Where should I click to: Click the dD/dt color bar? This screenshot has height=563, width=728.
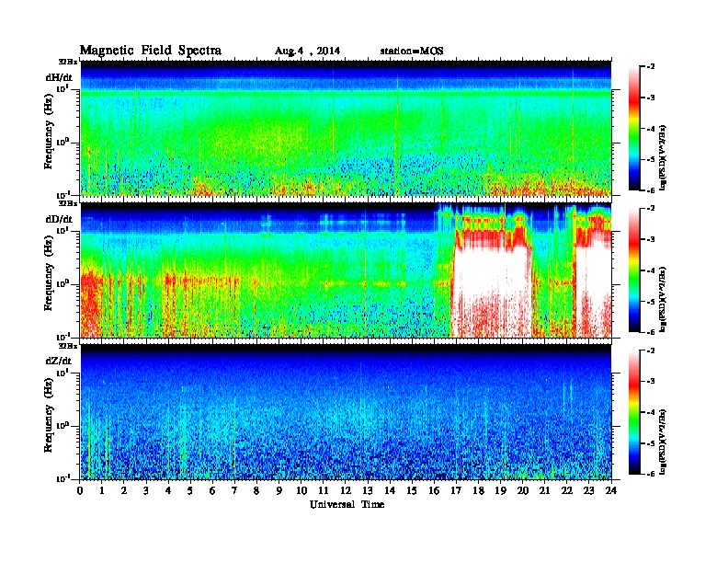click(634, 270)
